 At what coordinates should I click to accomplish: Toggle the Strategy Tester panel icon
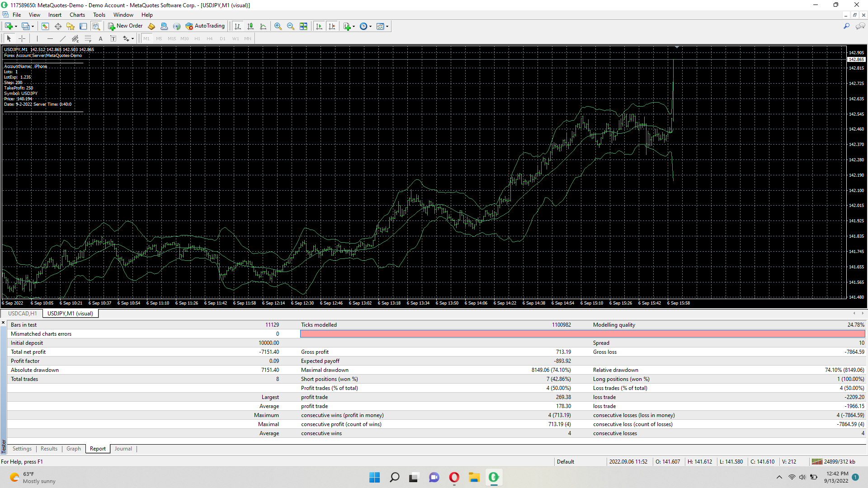pos(96,26)
